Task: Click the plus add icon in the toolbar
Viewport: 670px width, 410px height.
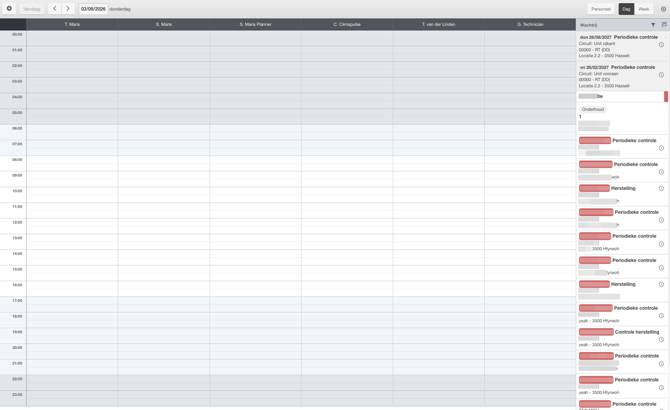Action: 9,9
